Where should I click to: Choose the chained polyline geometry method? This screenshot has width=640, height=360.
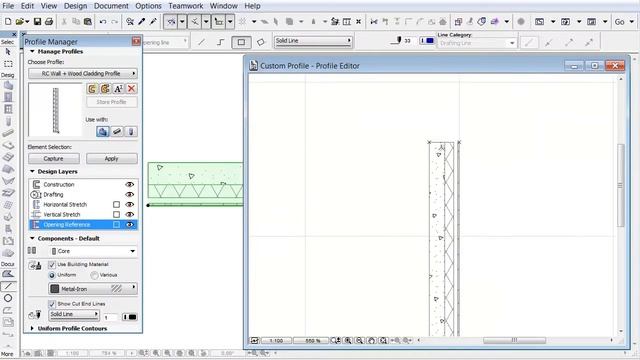(221, 42)
